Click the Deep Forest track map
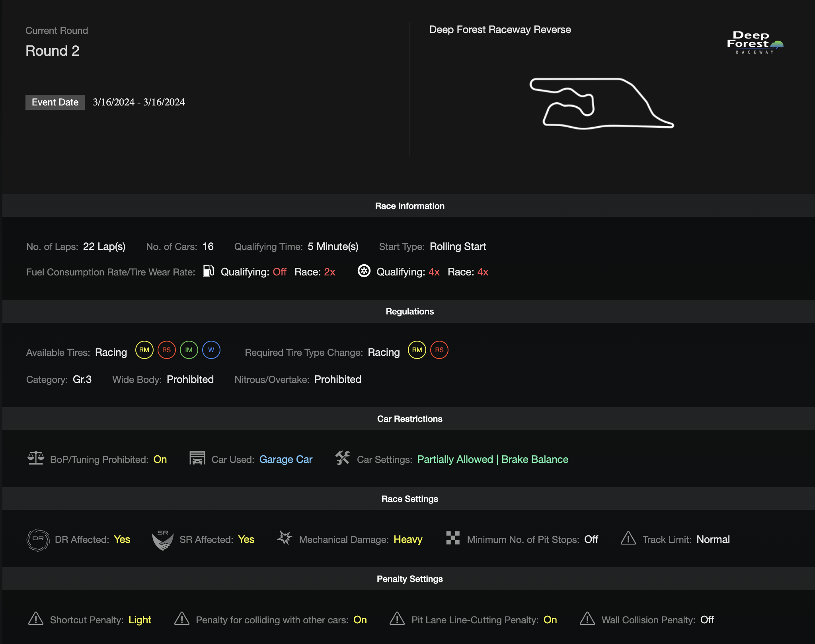Viewport: 815px width, 644px height. 601,103
